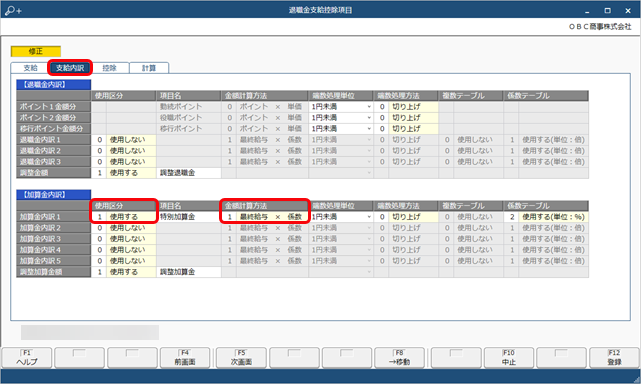Image resolution: width=641 pixels, height=384 pixels.
Task: Click the gray status message box
Action: pos(90,332)
